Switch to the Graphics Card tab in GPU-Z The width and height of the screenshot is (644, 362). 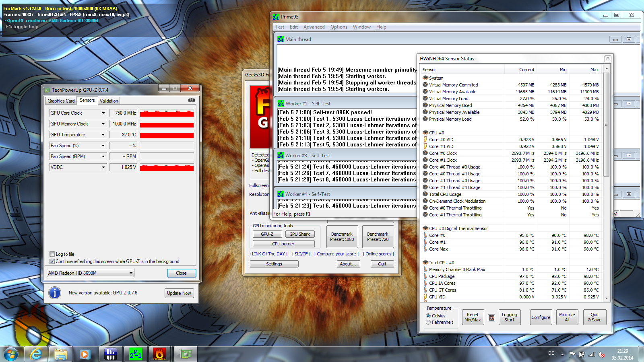click(x=61, y=101)
